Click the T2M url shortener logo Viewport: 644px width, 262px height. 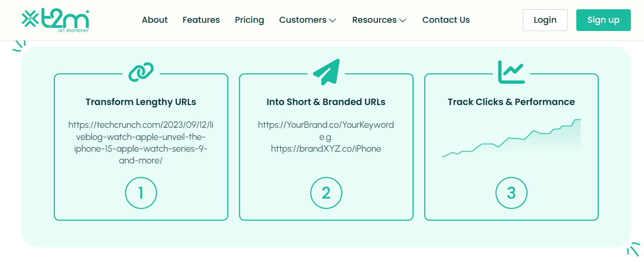tap(55, 20)
